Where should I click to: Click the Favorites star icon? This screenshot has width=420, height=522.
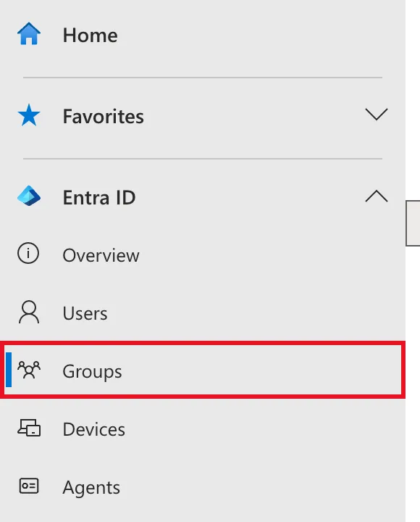(29, 115)
